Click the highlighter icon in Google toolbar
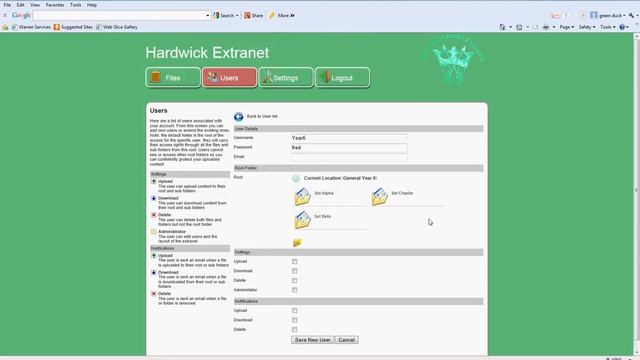The width and height of the screenshot is (640, 360). pyautogui.click(x=272, y=16)
